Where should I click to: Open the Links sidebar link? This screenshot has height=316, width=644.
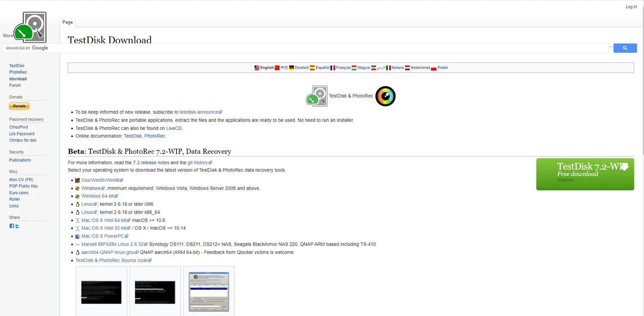[x=14, y=206]
